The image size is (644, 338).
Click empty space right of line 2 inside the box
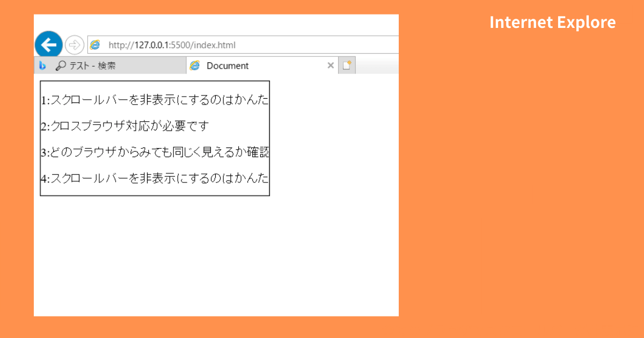[x=239, y=127]
